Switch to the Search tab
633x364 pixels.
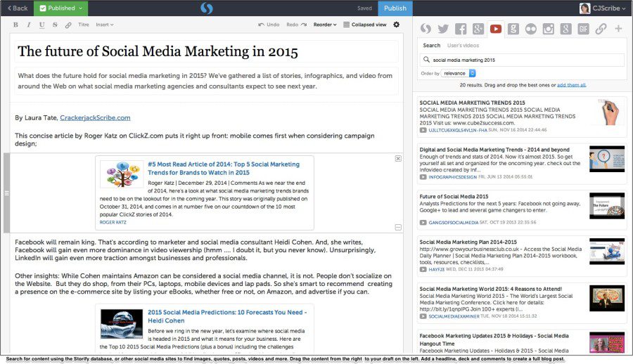coord(432,45)
